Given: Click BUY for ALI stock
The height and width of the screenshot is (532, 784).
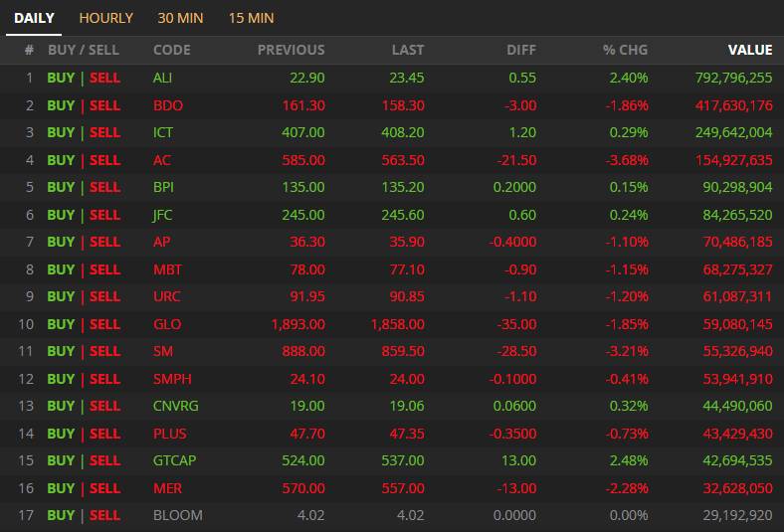Looking at the screenshot, I should click(61, 78).
